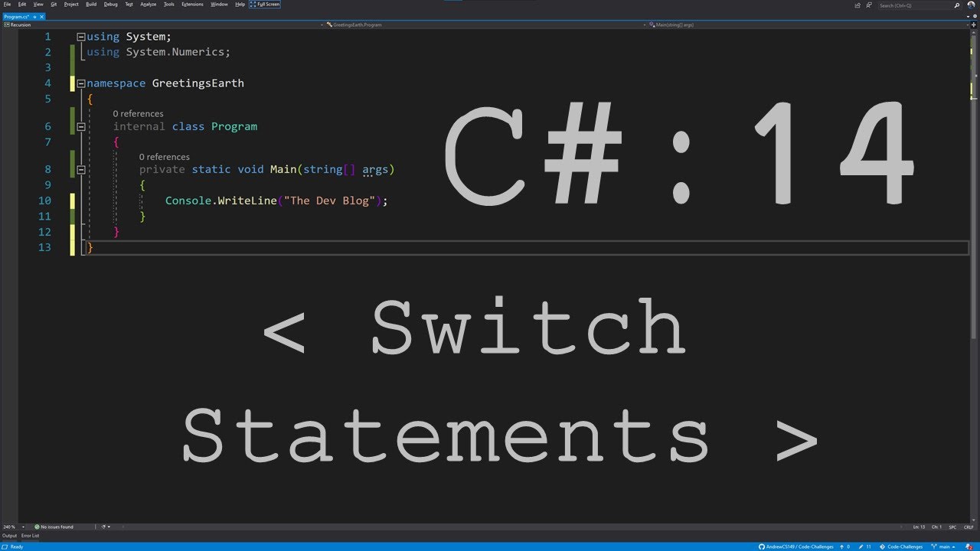Click the "No issues found" indicator
The image size is (980, 551).
[x=54, y=527]
